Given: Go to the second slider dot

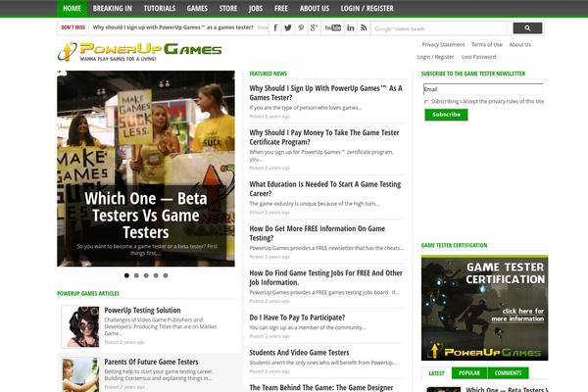Looking at the screenshot, I should 136,275.
